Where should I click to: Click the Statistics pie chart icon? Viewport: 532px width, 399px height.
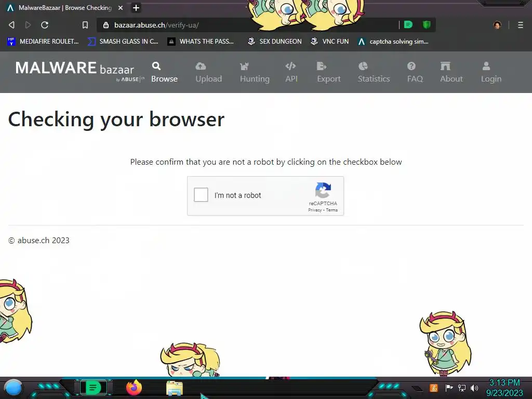tap(363, 66)
